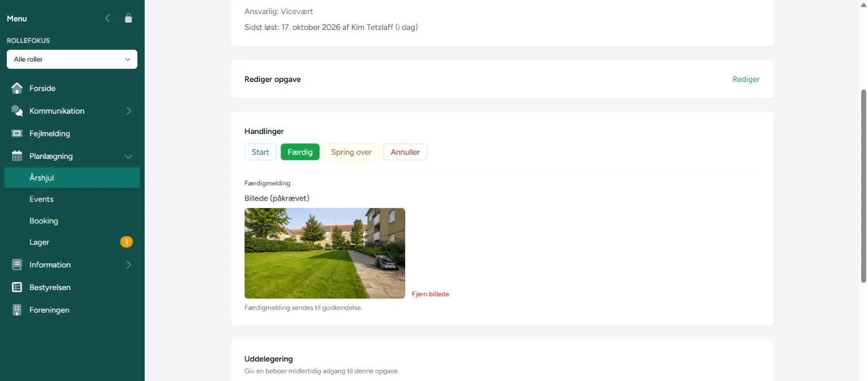Screen dimensions: 868x381
Task: Click the lock icon beside Menu
Action: point(128,18)
